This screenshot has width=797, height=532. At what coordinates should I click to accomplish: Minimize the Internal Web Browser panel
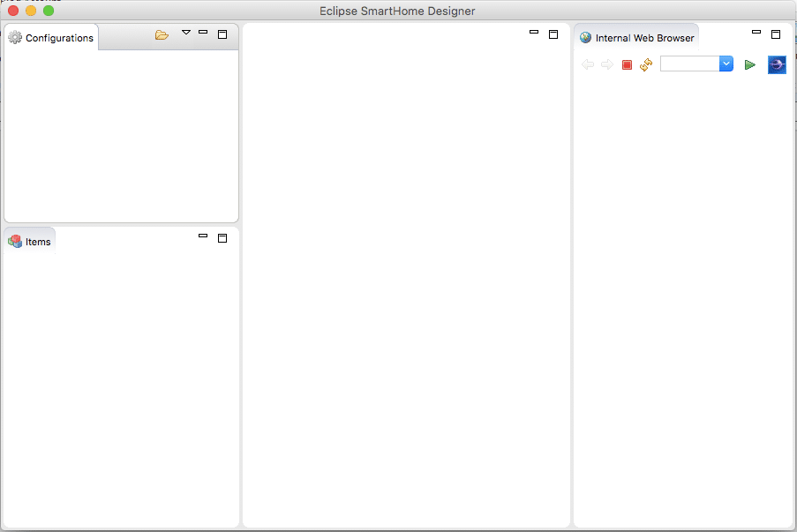pyautogui.click(x=756, y=32)
